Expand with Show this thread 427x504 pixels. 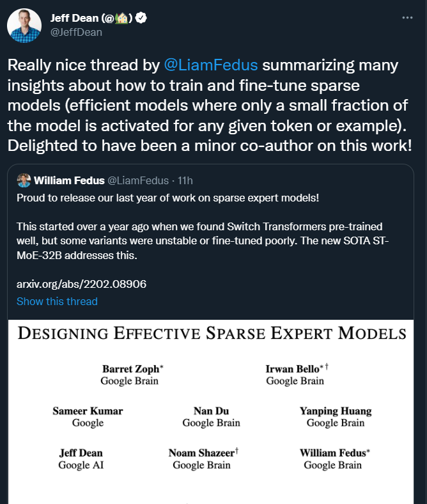pos(57,301)
